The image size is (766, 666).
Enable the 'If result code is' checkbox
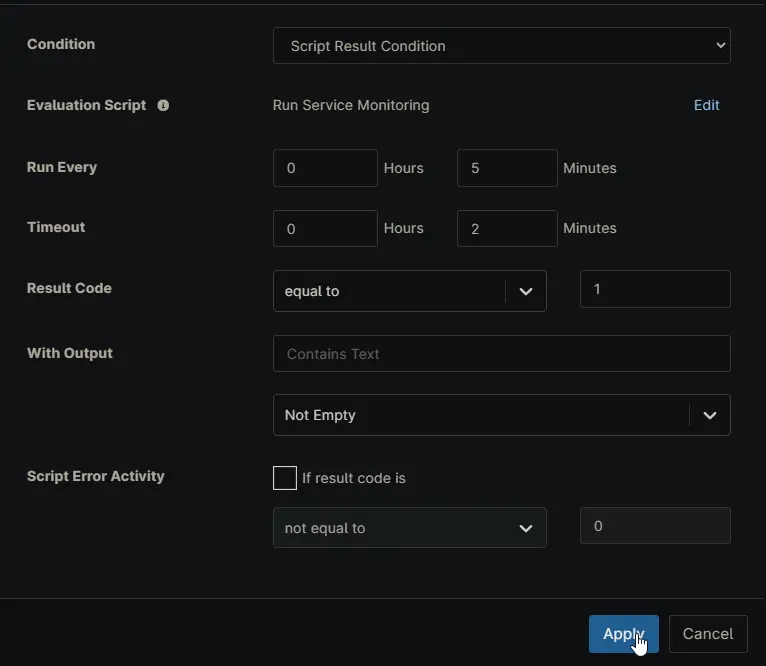point(285,478)
